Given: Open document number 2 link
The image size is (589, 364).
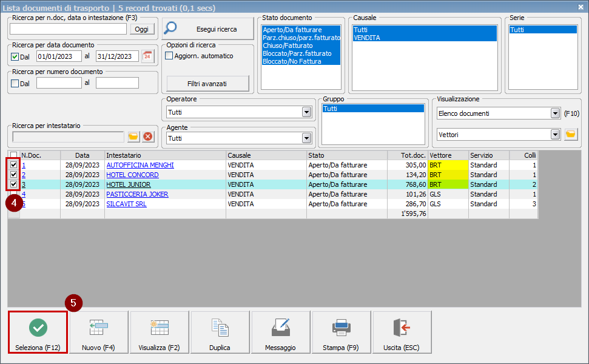Looking at the screenshot, I should coord(24,175).
